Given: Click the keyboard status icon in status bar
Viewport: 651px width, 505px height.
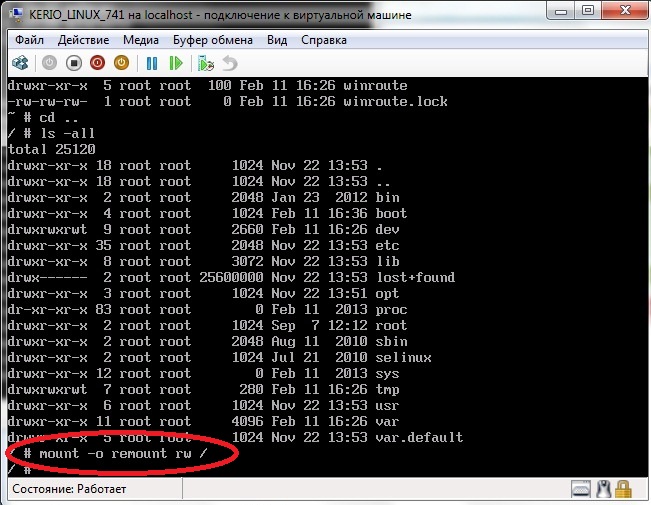Looking at the screenshot, I should pyautogui.click(x=581, y=489).
